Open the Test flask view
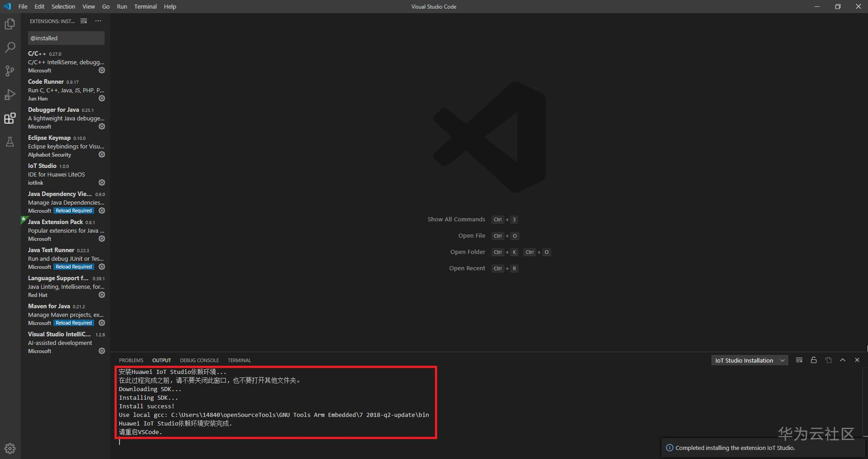The width and height of the screenshot is (868, 459). click(10, 142)
